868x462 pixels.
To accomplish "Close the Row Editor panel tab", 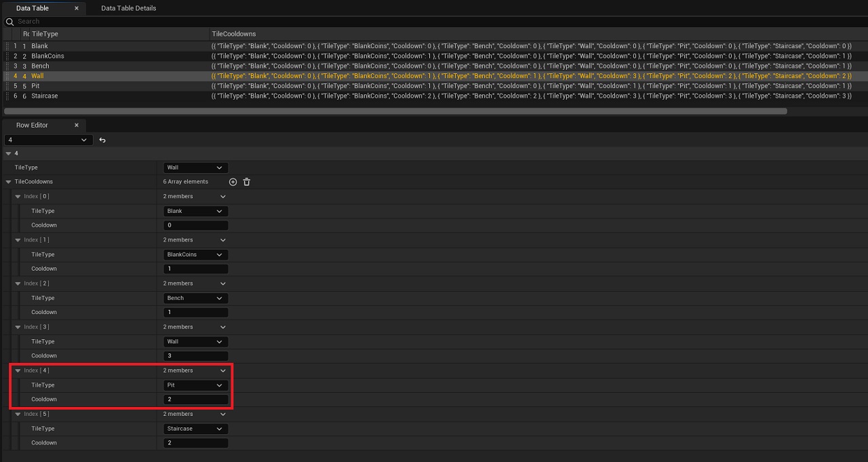I will (x=76, y=126).
